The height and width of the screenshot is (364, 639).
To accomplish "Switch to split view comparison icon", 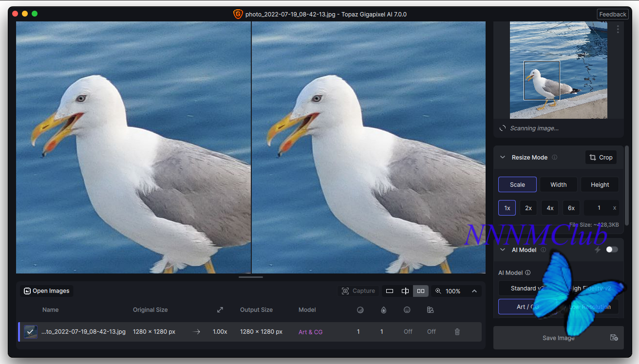I will [x=405, y=291].
